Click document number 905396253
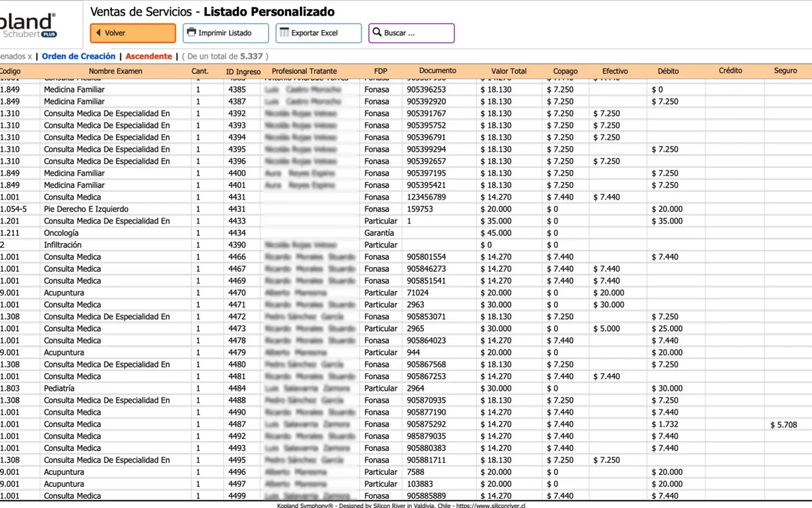The image size is (812, 508). pos(426,90)
